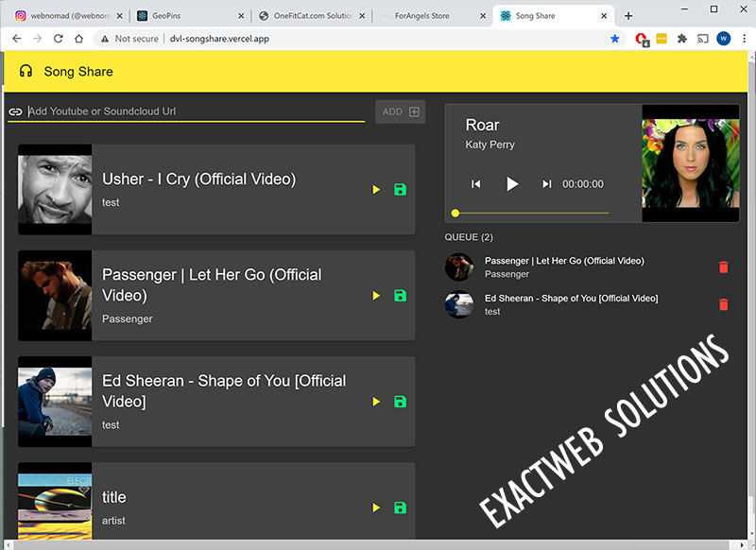Click the song progress slider handle
Image resolution: width=756 pixels, height=550 pixels.
click(x=455, y=213)
